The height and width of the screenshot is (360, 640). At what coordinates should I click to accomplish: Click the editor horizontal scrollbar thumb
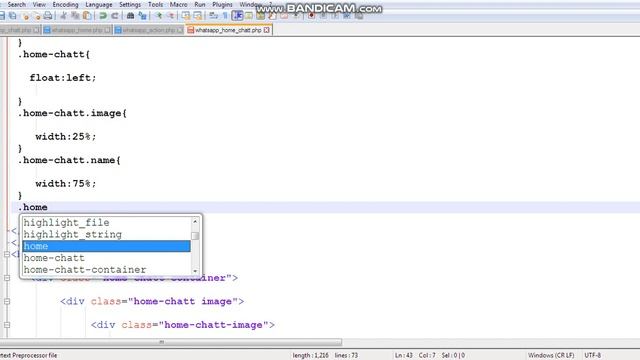point(171,342)
